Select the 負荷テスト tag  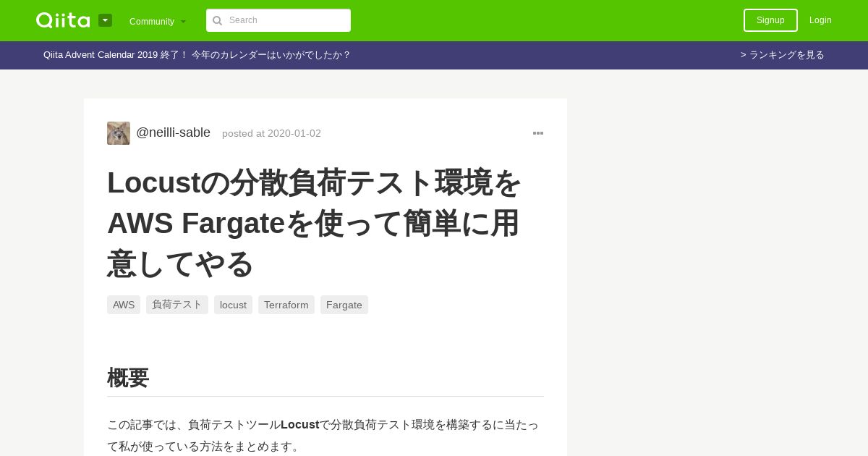(x=177, y=305)
